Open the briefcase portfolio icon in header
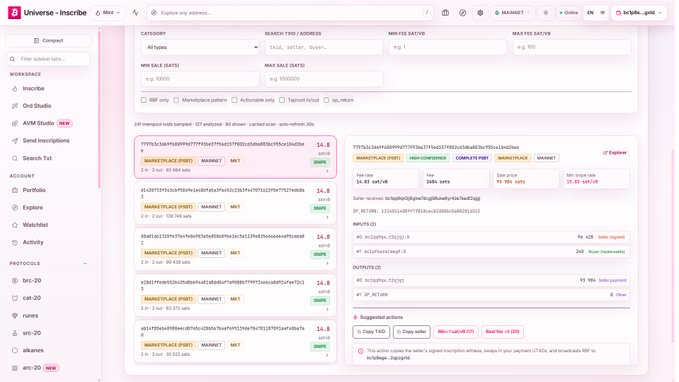Screen dimensions: 679x382 coord(445,13)
